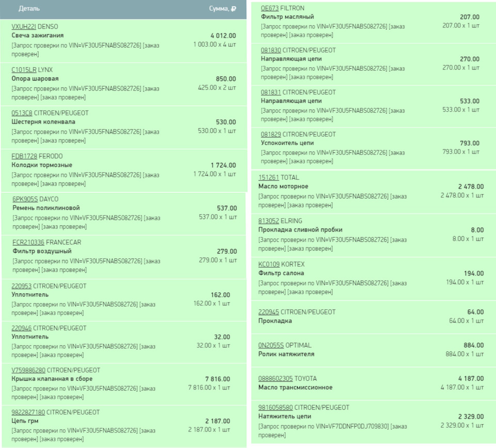Open the KC0109 KORTEX cabin filter link

(269, 265)
